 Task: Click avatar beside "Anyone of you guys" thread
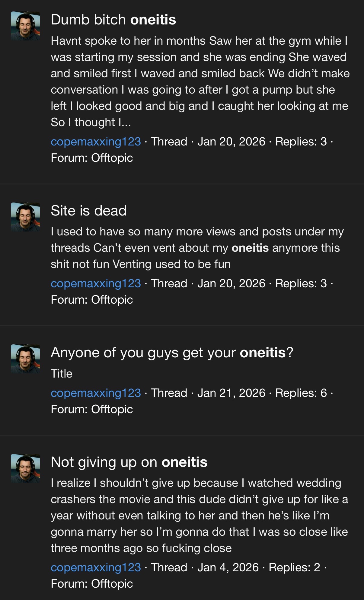(25, 359)
